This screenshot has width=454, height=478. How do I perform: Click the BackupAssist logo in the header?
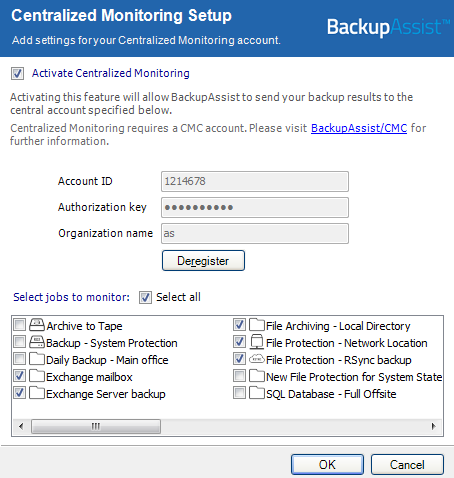click(388, 27)
